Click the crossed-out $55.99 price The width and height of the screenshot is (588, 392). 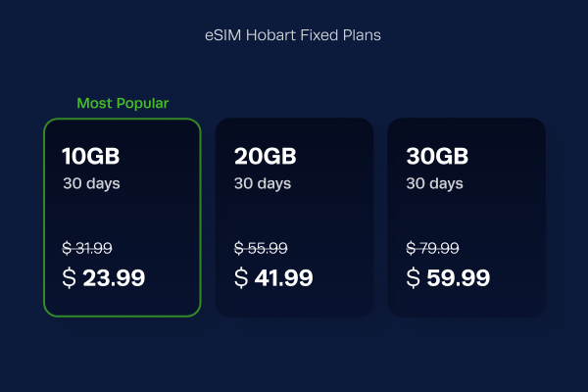pyautogui.click(x=261, y=248)
